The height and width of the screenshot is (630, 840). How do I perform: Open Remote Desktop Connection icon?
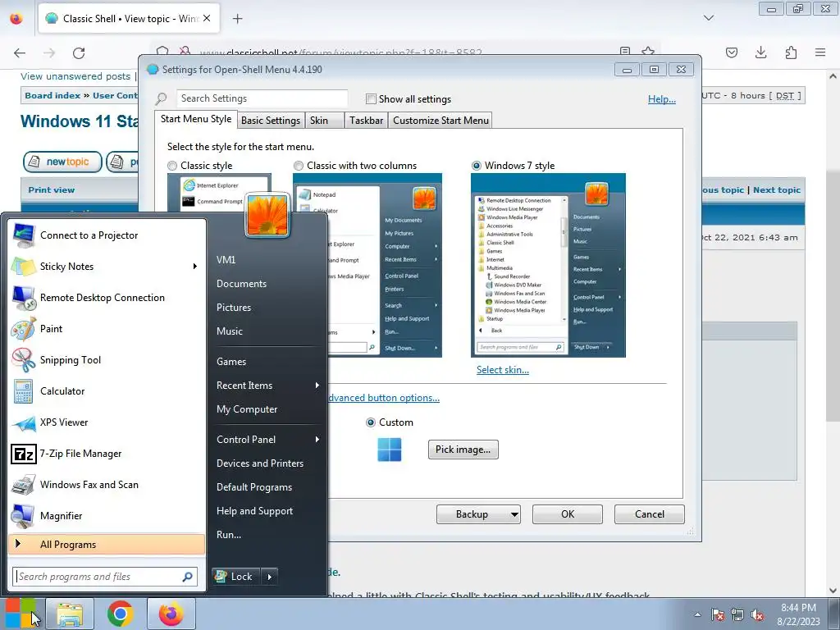23,298
